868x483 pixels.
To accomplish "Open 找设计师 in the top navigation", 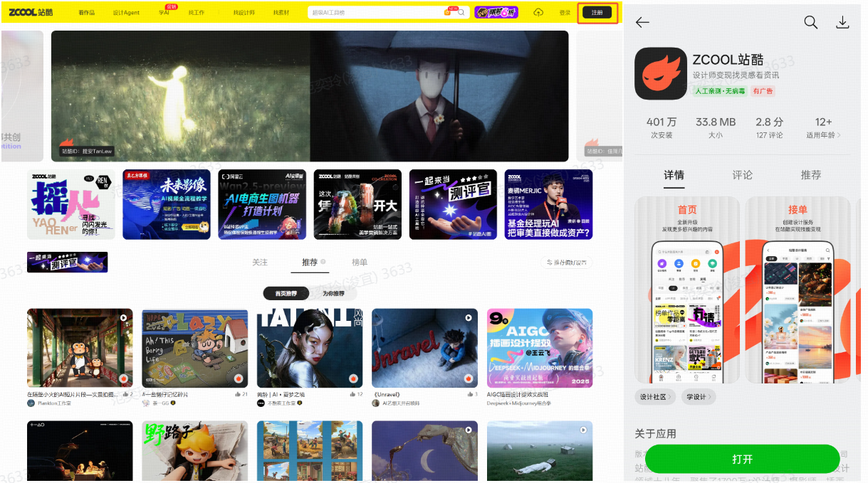I will tap(244, 13).
